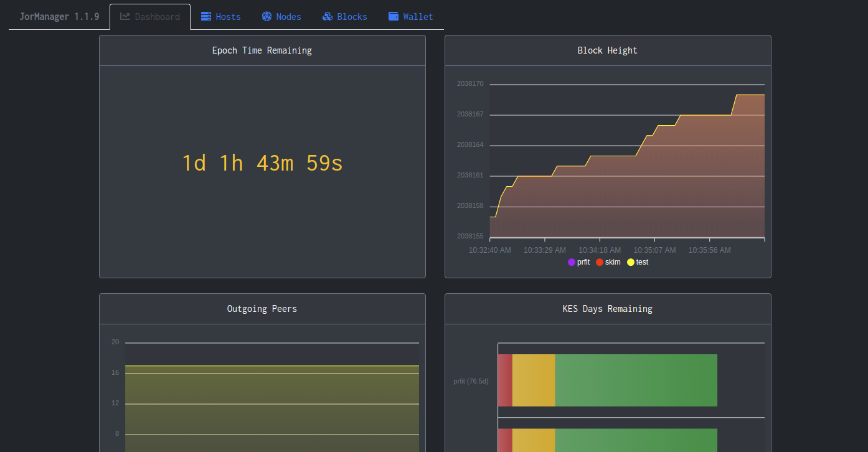Click the Outgoing Peers panel header
This screenshot has width=868, height=452.
(x=262, y=309)
